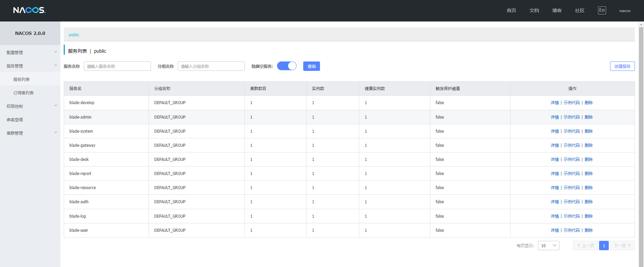The height and width of the screenshot is (267, 644).
Task: Open 详情 for blade-user
Action: click(x=555, y=230)
